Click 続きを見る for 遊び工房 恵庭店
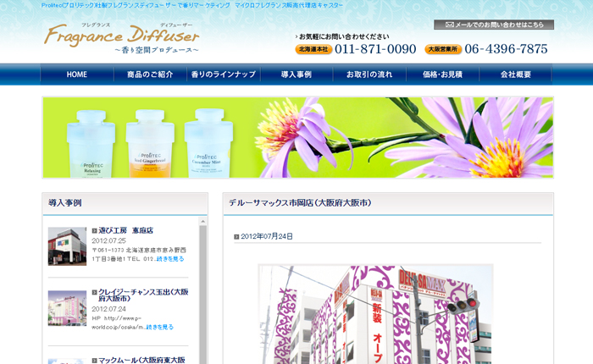 (x=170, y=259)
